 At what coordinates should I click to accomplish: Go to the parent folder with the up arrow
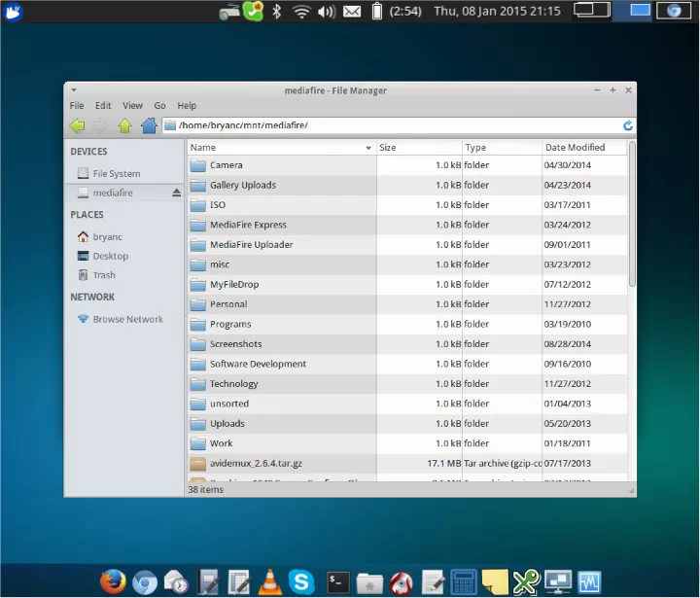[125, 125]
